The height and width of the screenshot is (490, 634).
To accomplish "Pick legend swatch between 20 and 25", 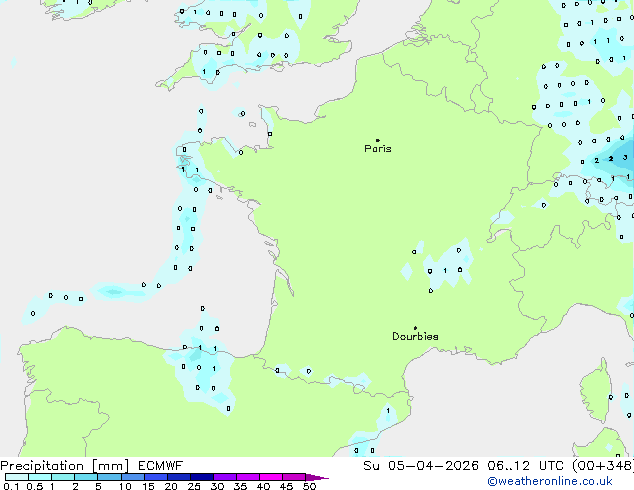I will point(178,477).
